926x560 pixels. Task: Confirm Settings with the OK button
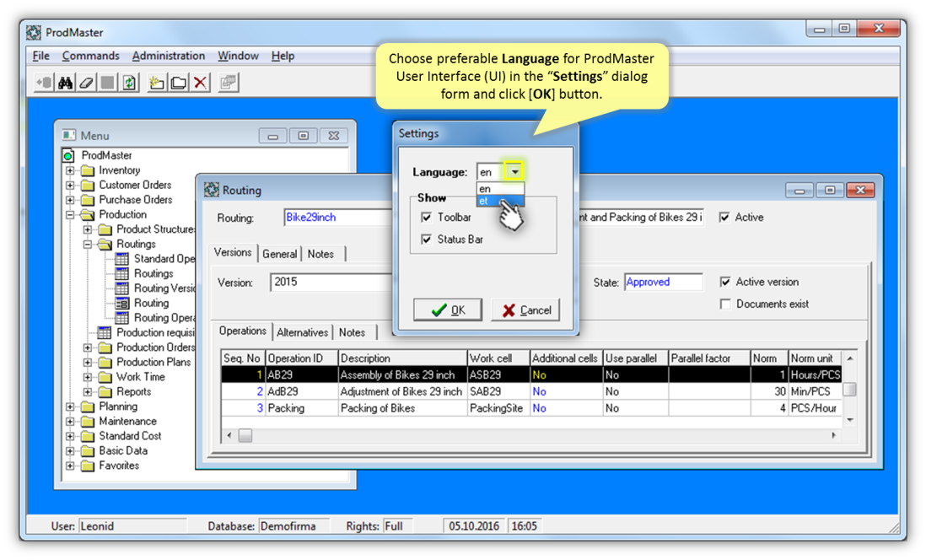pos(448,310)
